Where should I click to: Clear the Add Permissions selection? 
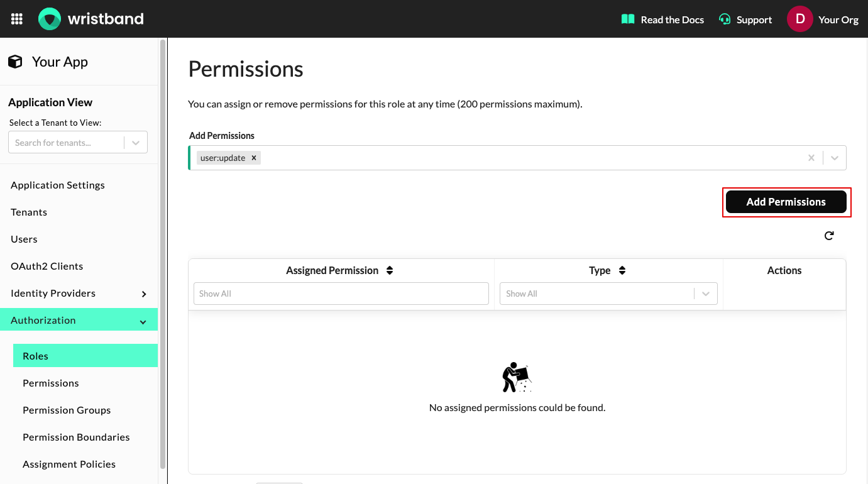811,158
